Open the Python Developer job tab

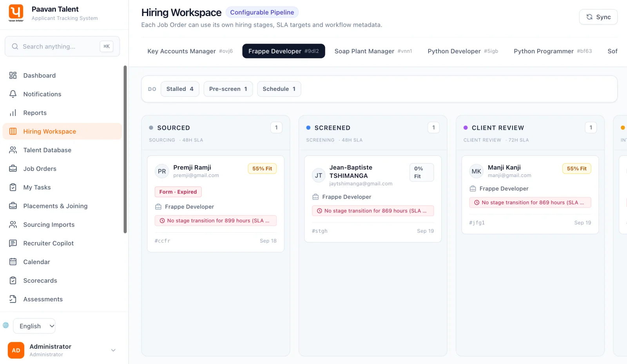[x=463, y=51]
